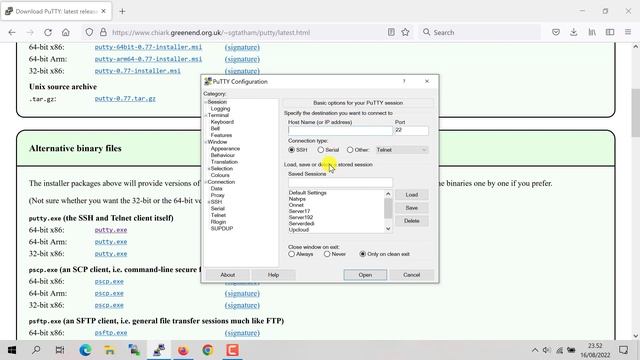Open Task View on taskbar

click(x=60, y=350)
